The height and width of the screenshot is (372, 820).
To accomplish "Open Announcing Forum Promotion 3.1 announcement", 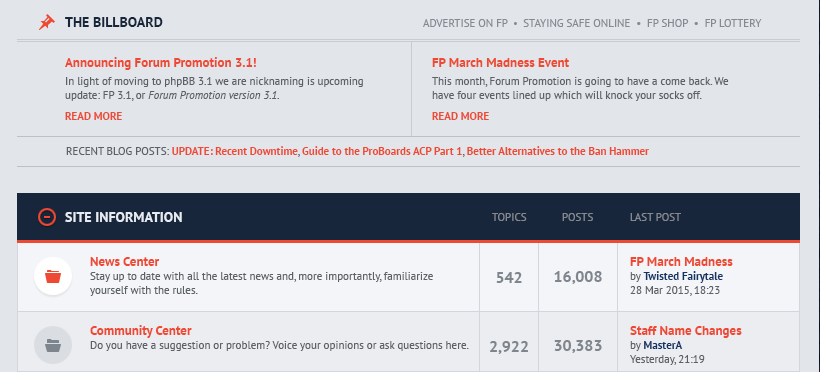I will point(161,63).
